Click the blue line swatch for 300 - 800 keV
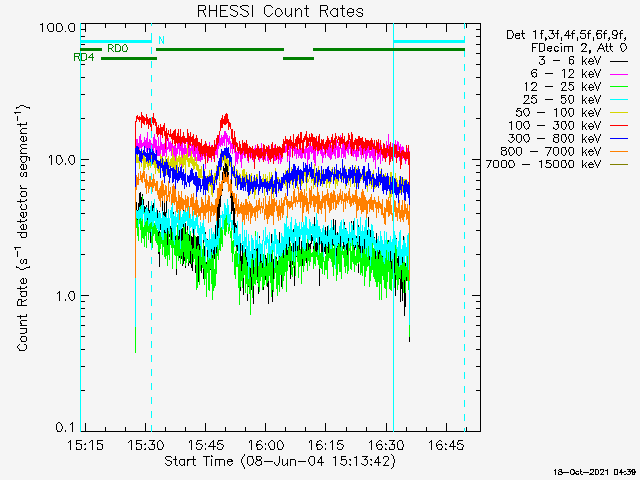Image resolution: width=640 pixels, height=480 pixels. click(x=619, y=139)
